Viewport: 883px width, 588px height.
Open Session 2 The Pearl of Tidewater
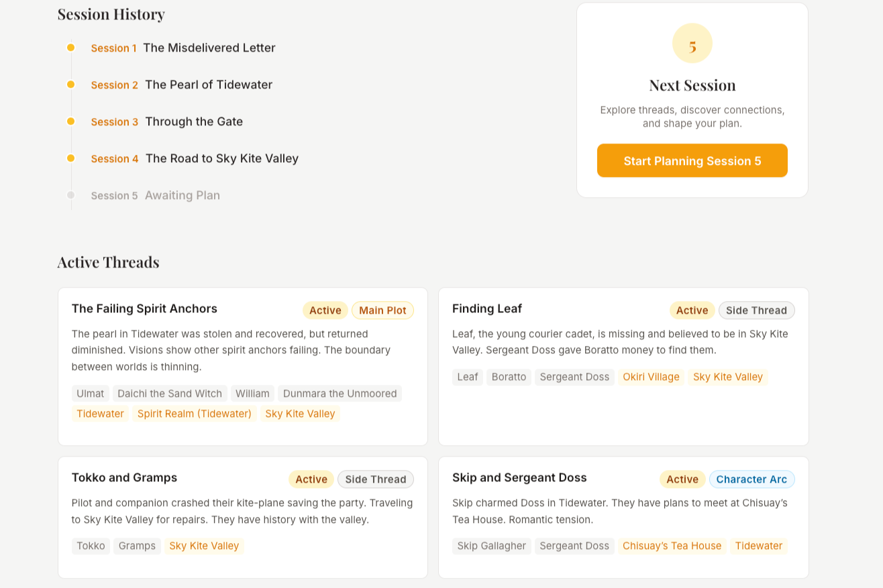[208, 84]
